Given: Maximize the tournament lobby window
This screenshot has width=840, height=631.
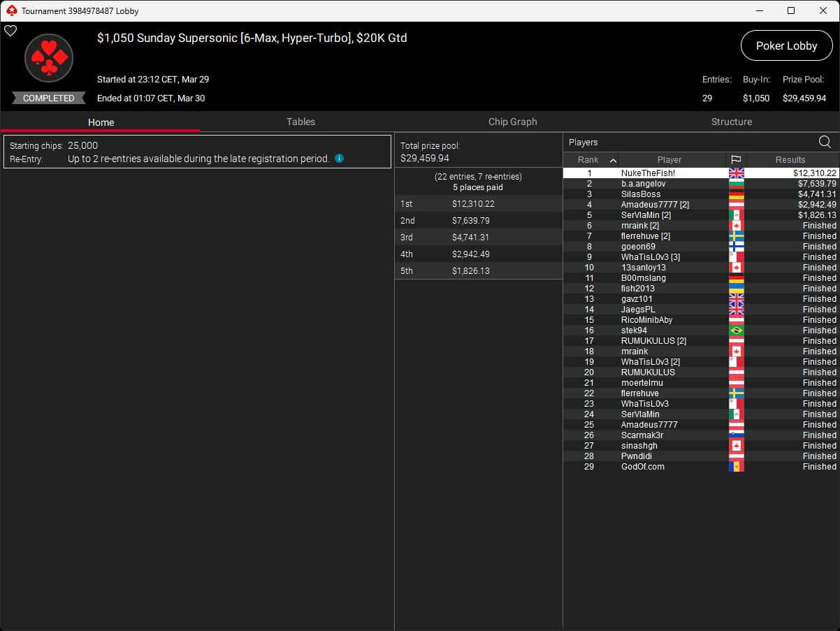Looking at the screenshot, I should pos(790,10).
